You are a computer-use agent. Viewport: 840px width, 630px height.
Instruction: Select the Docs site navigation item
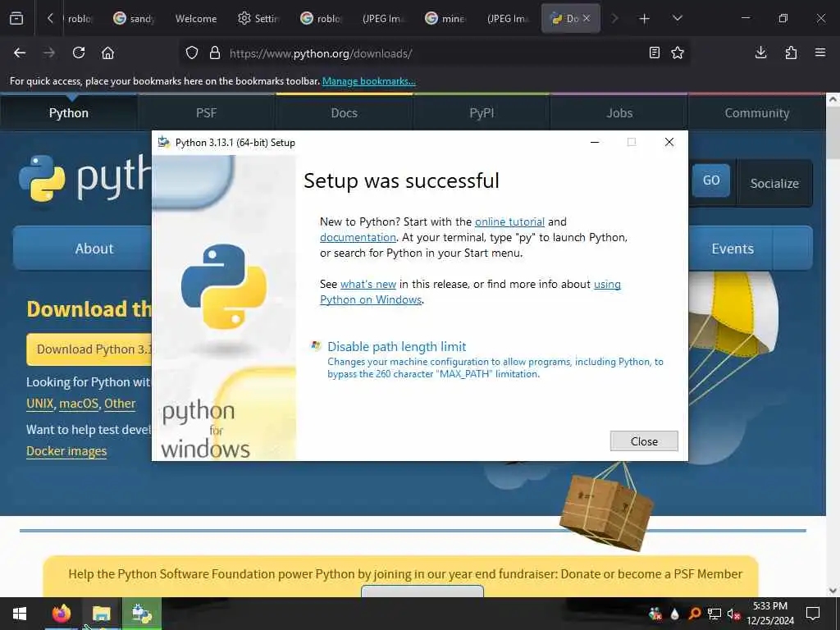(x=344, y=113)
